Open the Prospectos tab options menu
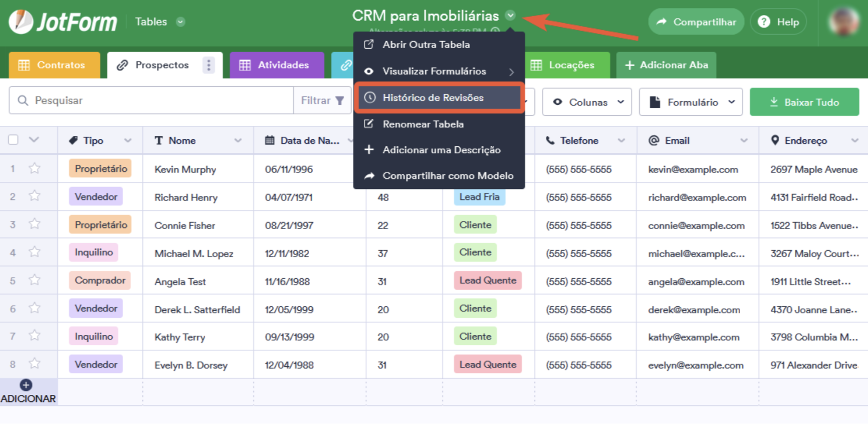Image resolution: width=868 pixels, height=427 pixels. 209,65
